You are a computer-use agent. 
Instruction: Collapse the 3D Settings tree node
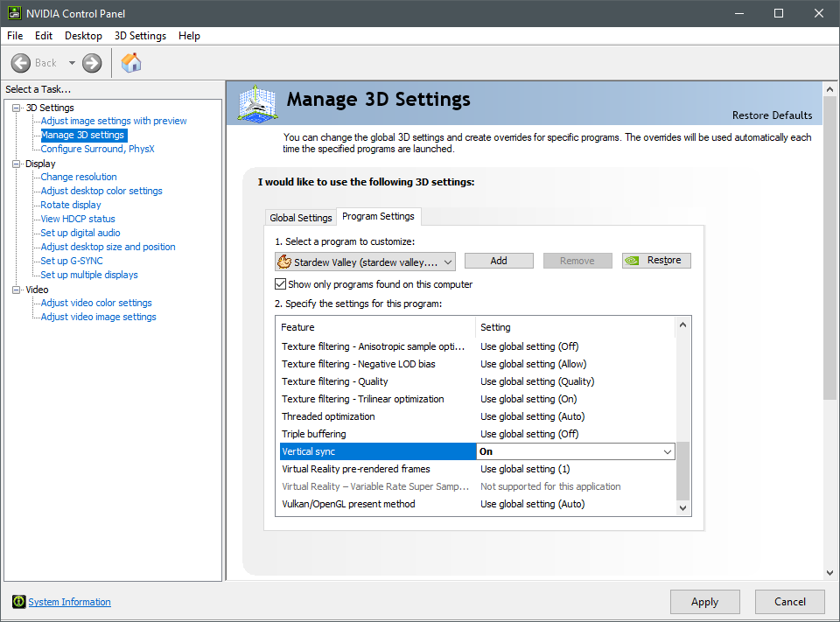pyautogui.click(x=16, y=108)
